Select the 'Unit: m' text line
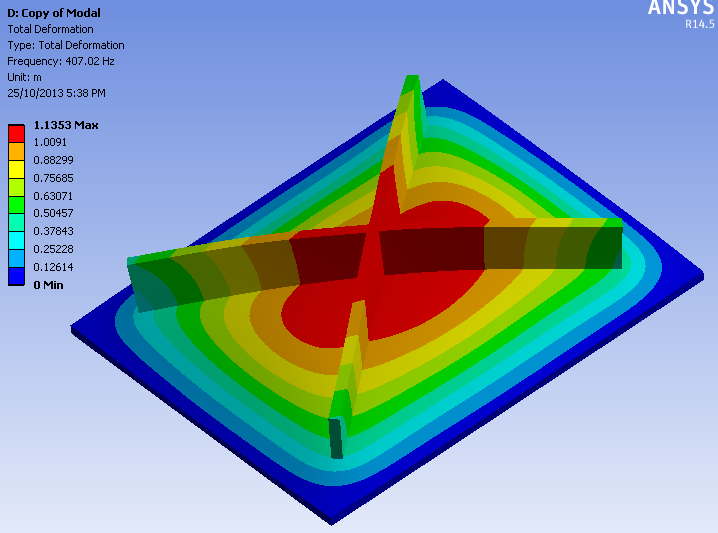Viewport: 718px width, 533px height. coord(26,77)
